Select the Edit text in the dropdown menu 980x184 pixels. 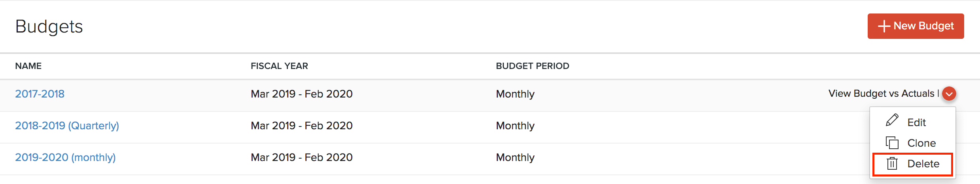917,123
